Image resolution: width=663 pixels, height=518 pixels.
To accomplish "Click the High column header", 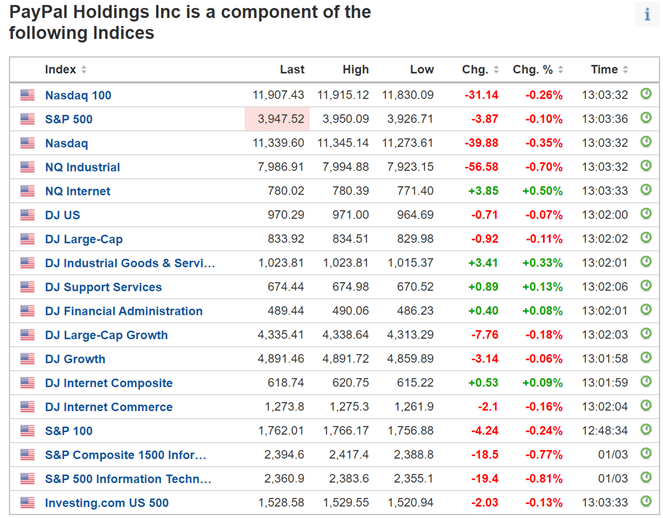I will [x=355, y=70].
